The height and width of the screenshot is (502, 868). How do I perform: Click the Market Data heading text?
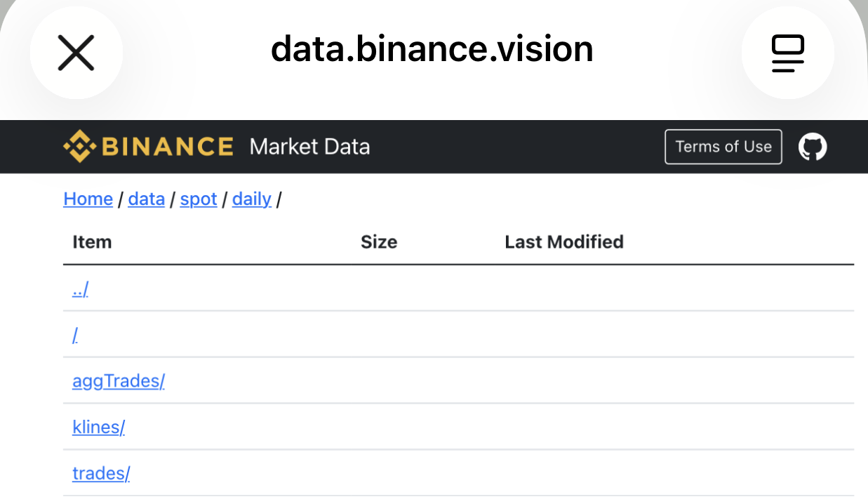pyautogui.click(x=309, y=147)
